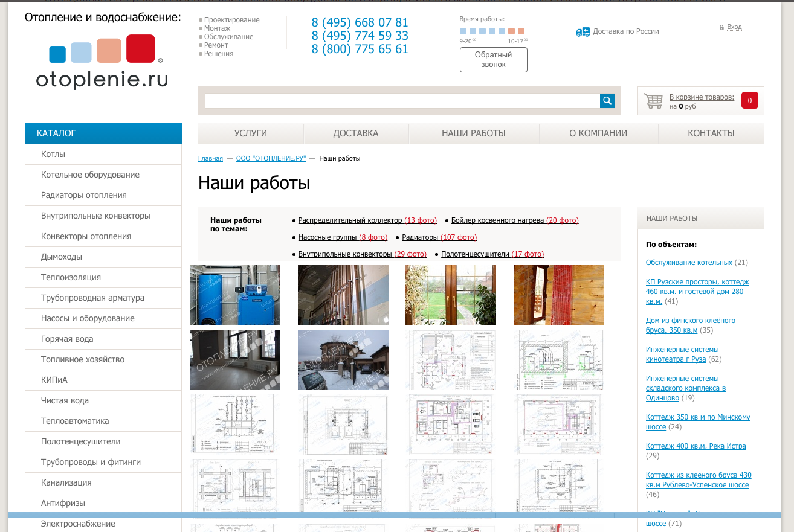Screen dimensions: 794x532
Task: Open thumbnail of dark room with windows
Action: point(235,360)
